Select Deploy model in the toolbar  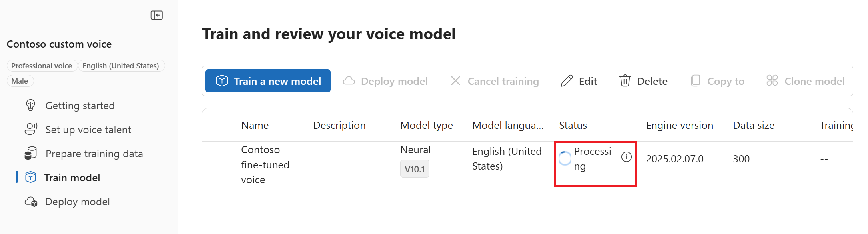(385, 81)
